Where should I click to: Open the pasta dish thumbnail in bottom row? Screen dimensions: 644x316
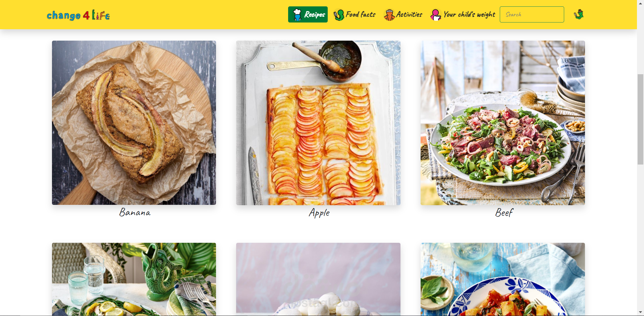[x=502, y=279]
